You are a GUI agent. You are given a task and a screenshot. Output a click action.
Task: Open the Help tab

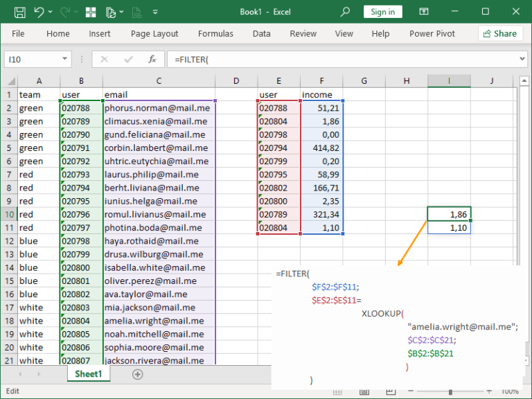point(380,33)
